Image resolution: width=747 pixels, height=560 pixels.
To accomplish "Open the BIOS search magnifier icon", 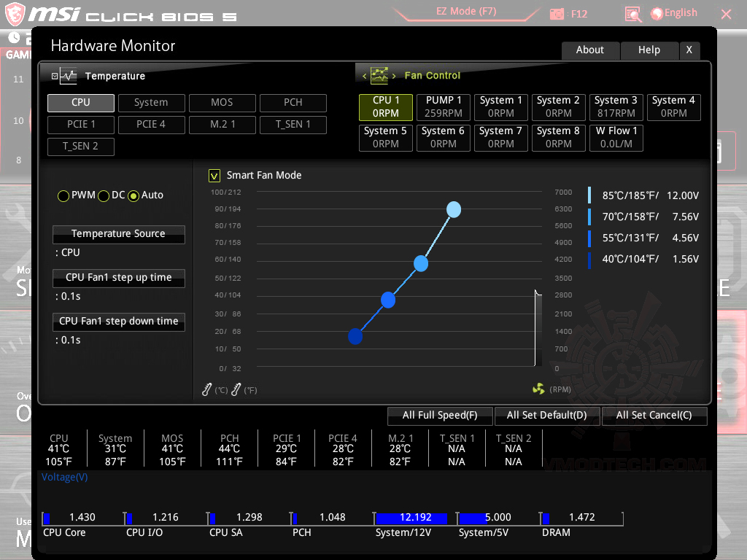I will [x=633, y=15].
